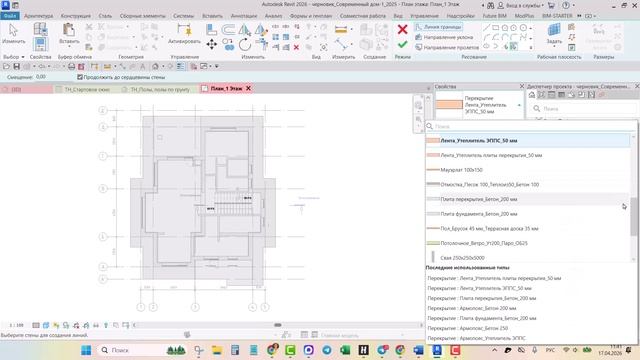Click swatch beside Отмостка_Песок 100 type

click(433, 184)
